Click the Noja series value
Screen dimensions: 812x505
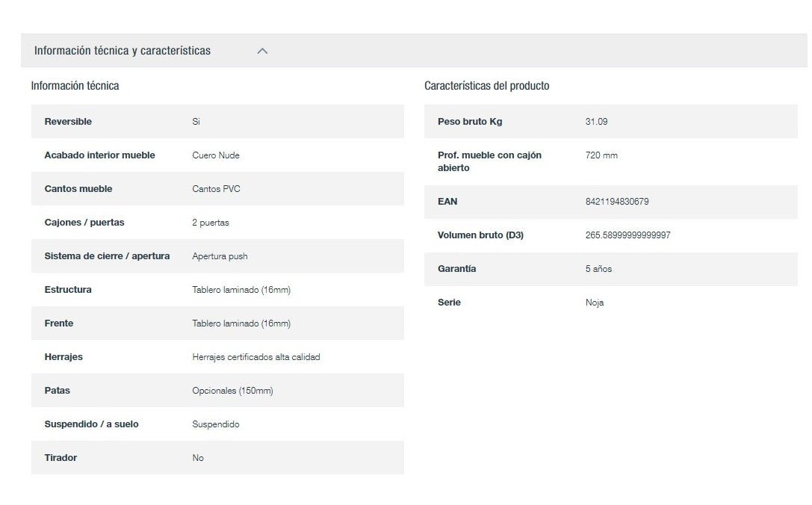(x=594, y=303)
